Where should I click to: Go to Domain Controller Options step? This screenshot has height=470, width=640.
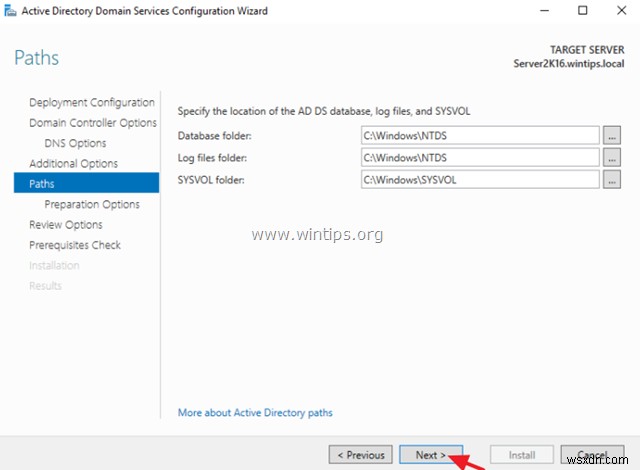[93, 123]
